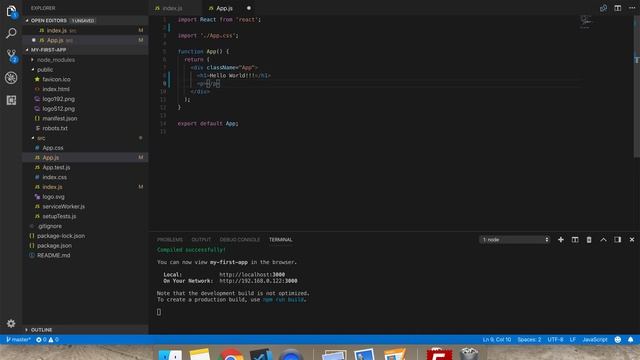Show errors and warnings count in status bar
This screenshot has height=360, width=640.
[47, 340]
